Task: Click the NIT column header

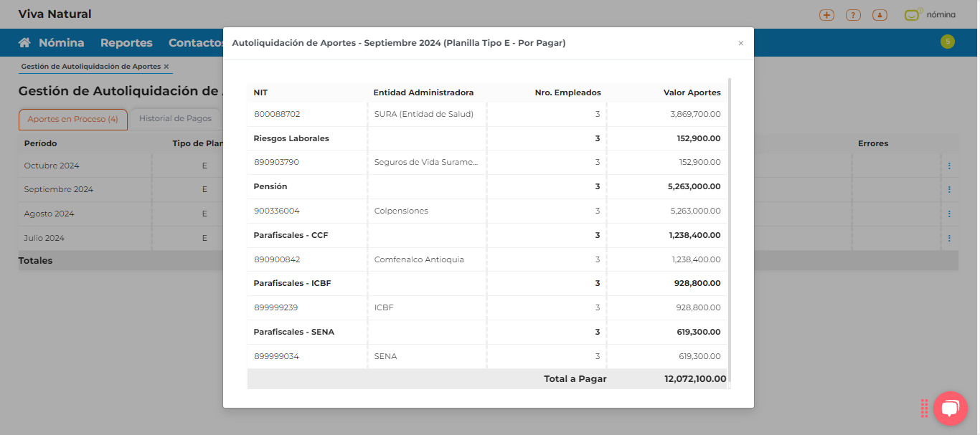Action: pyautogui.click(x=260, y=92)
